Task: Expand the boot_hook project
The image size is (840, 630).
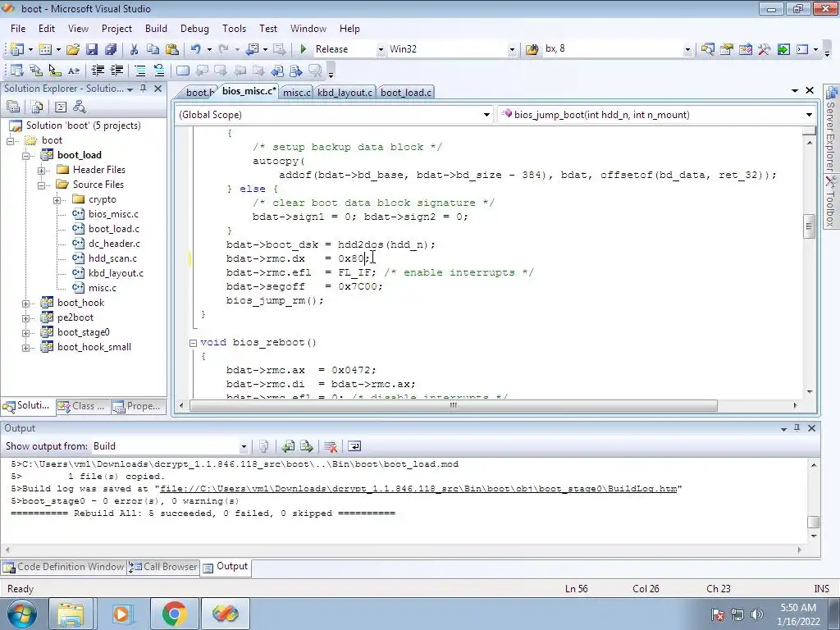Action: (x=25, y=304)
